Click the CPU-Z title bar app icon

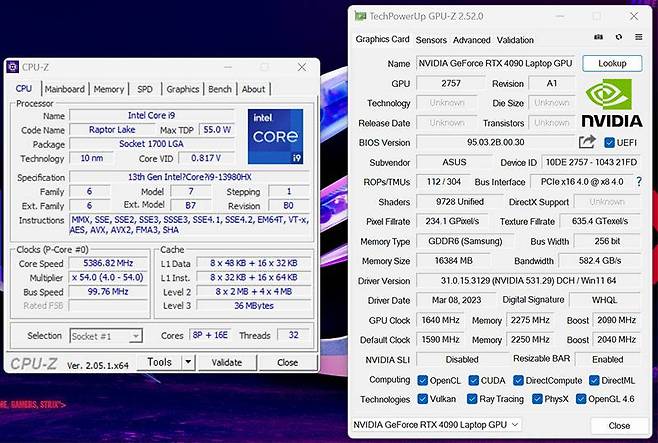pyautogui.click(x=13, y=67)
